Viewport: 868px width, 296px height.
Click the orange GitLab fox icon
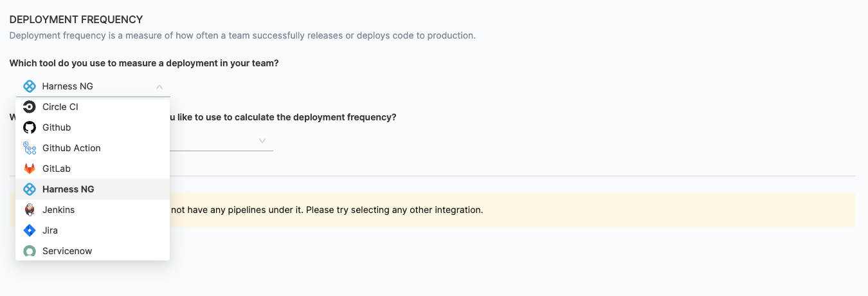pos(29,169)
